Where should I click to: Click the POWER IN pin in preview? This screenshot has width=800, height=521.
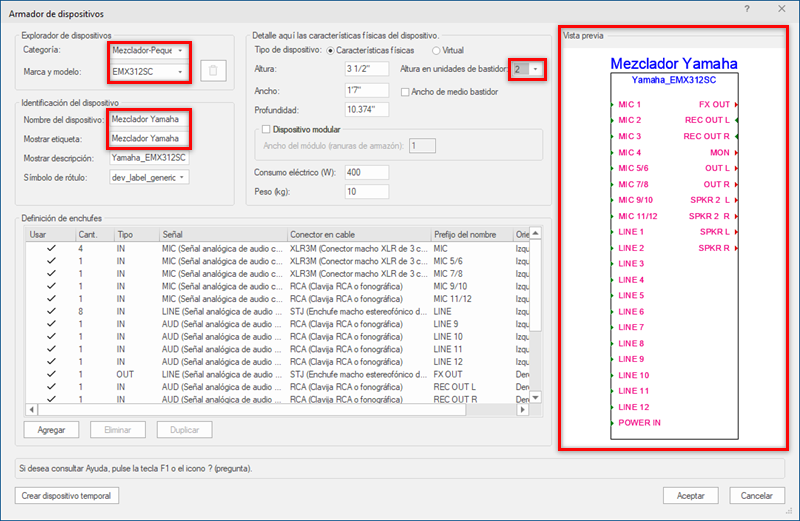tap(639, 423)
